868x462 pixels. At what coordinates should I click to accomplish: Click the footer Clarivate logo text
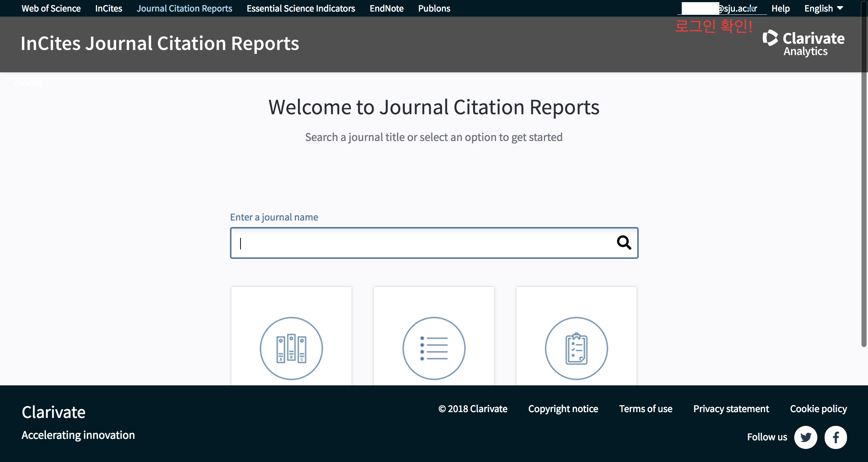tap(54, 412)
